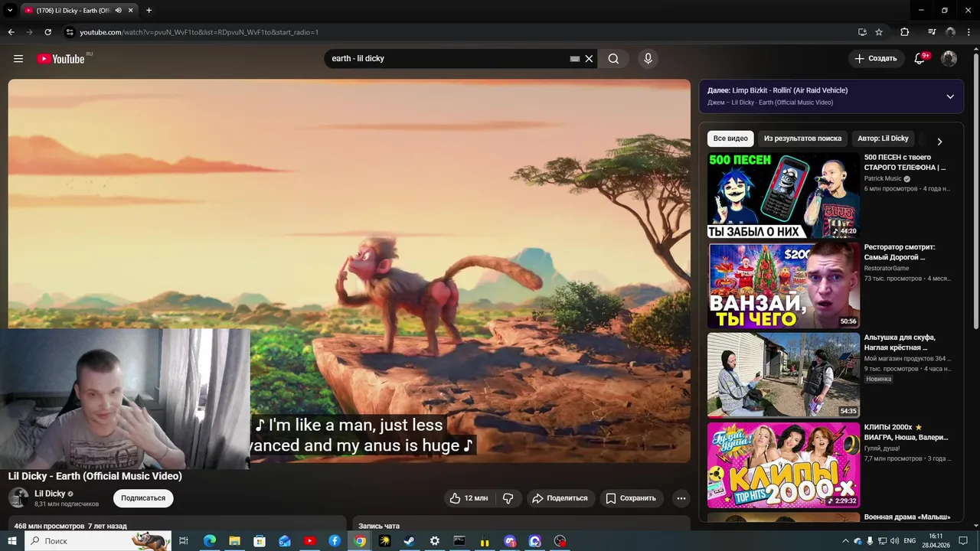Bookmark this page with star icon
Screen dimensions: 980x551
(x=879, y=32)
